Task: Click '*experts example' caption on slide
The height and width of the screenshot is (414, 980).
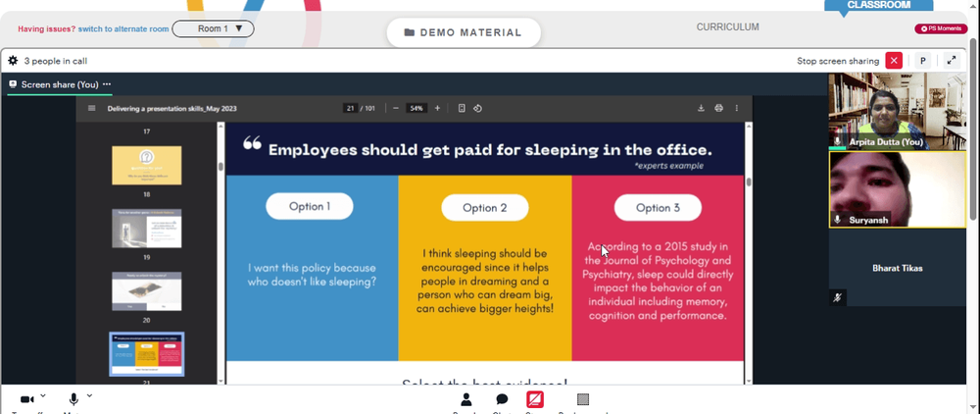Action: (668, 166)
